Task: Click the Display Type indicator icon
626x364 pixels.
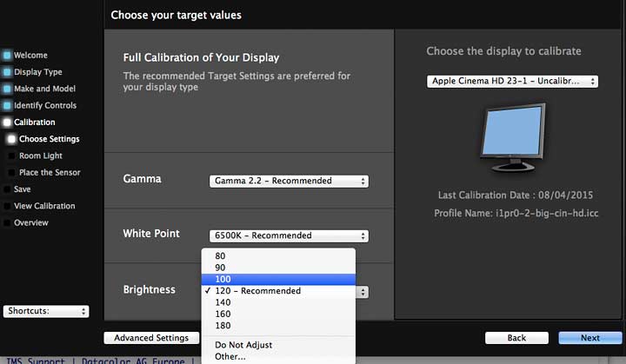Action: point(7,72)
